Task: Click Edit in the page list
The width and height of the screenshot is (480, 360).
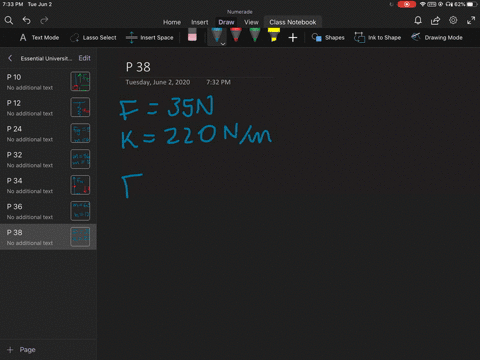Action: click(84, 58)
